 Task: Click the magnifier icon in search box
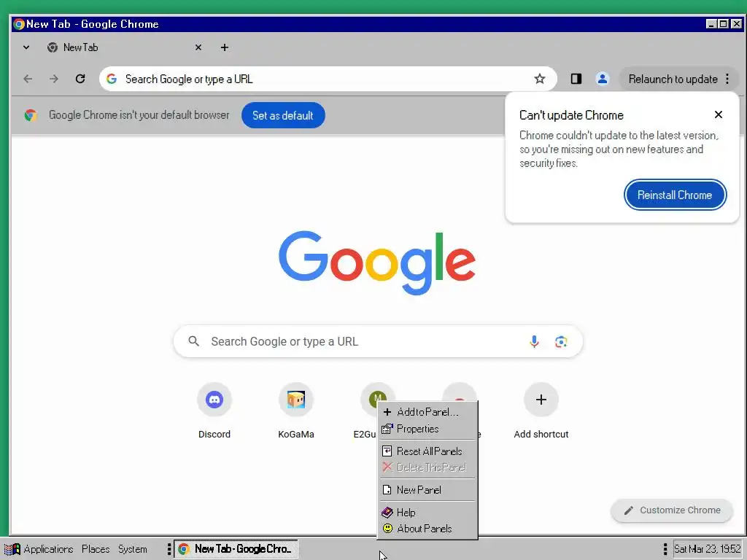click(x=193, y=341)
